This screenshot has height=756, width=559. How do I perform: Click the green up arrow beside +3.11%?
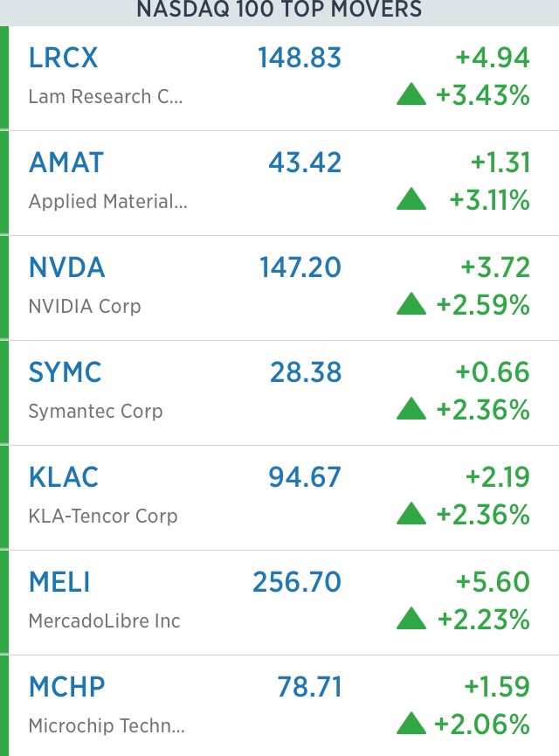click(x=411, y=198)
